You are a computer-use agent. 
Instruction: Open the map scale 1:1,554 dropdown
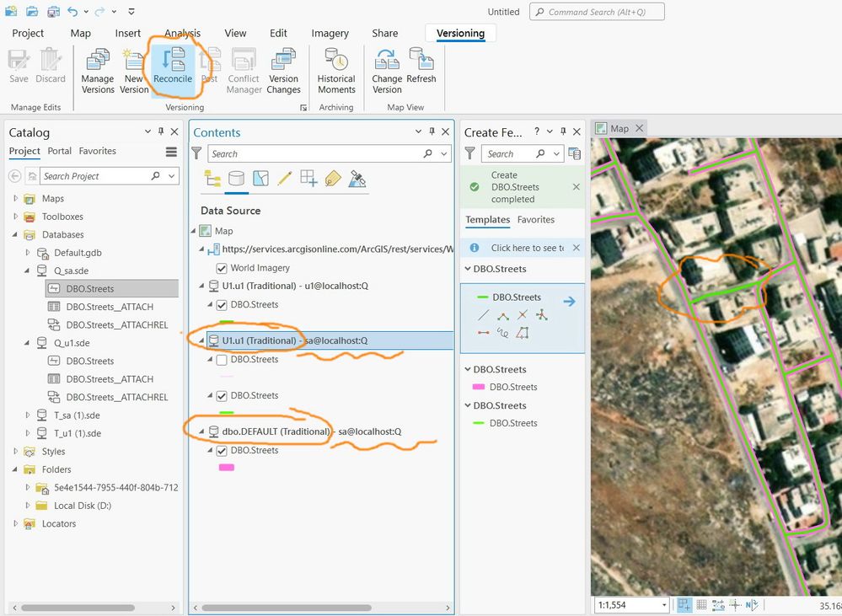tap(664, 605)
